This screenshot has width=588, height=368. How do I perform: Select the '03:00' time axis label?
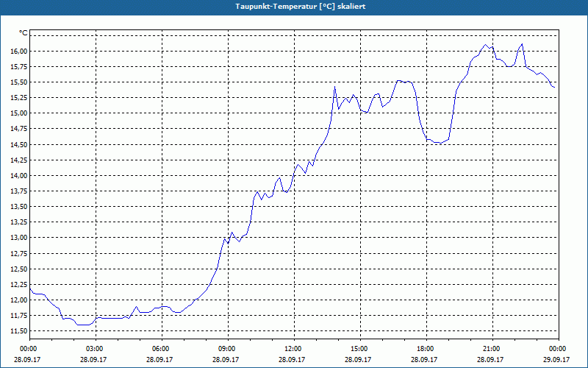(94, 349)
